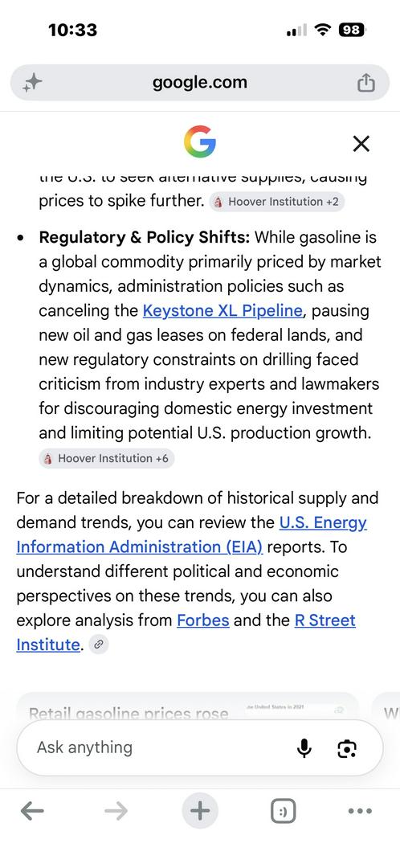The image size is (400, 868).
Task: Open the share icon in address bar
Action: click(x=365, y=83)
